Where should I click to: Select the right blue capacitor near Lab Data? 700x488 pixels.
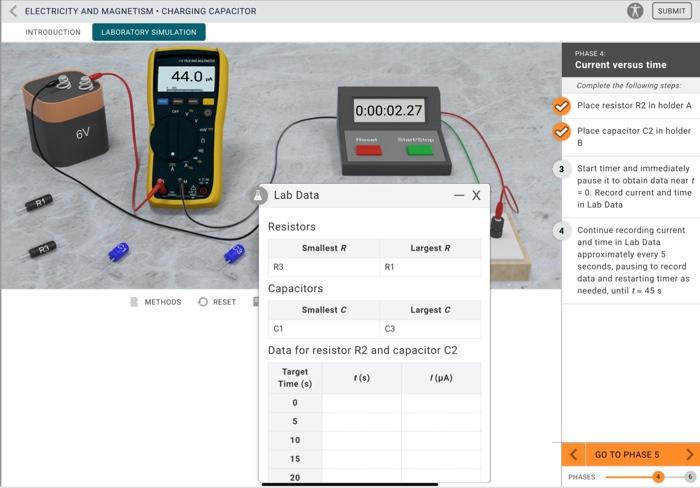pyautogui.click(x=234, y=254)
